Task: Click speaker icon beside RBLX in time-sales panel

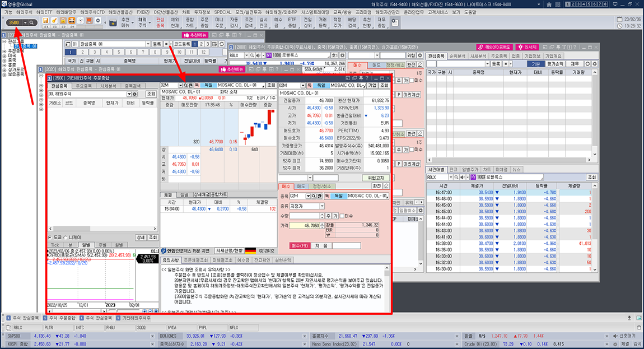Action: click(x=463, y=177)
